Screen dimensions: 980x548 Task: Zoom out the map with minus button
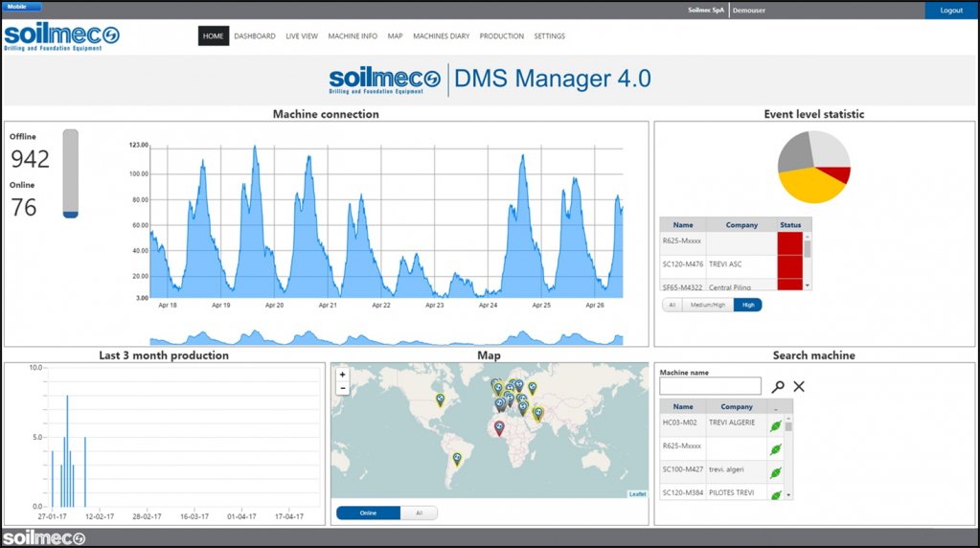(x=343, y=388)
